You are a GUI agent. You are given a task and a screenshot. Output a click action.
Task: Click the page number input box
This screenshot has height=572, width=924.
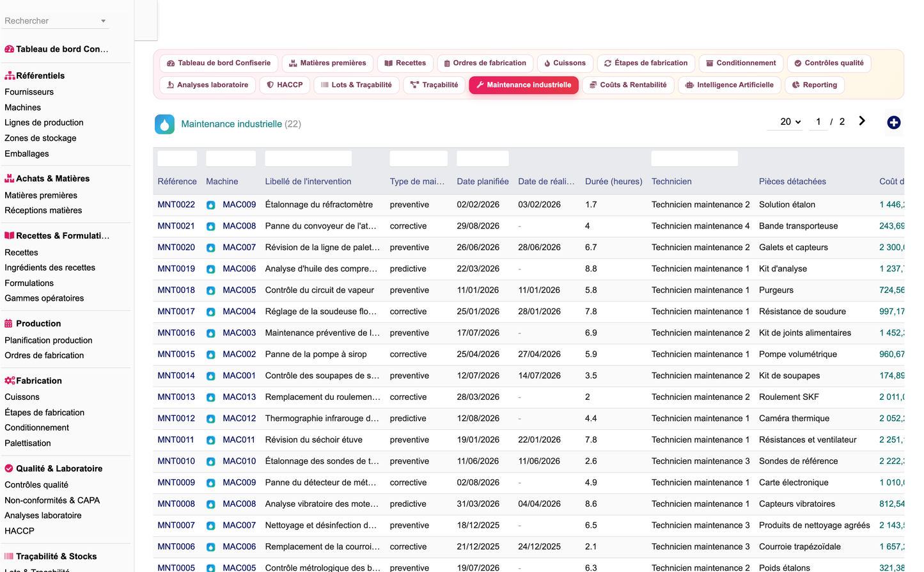click(x=818, y=122)
